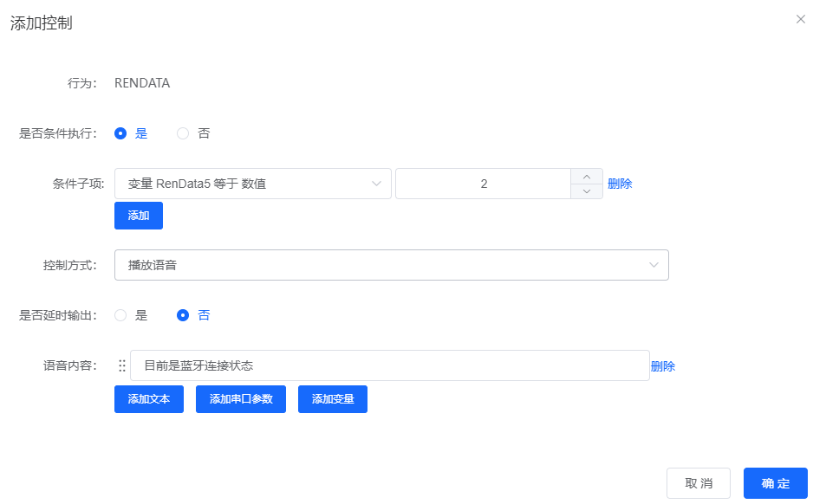Click the stepper up arrow on the value 2
Screen dimensions: 813x504
coord(586,176)
